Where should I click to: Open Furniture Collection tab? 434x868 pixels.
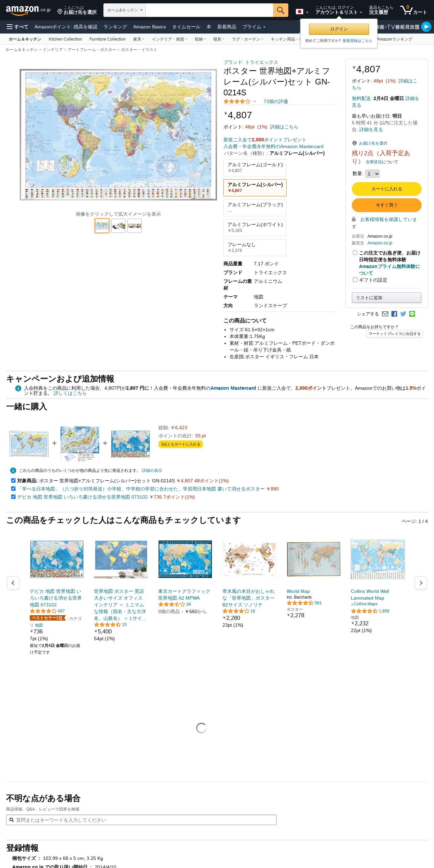107,39
